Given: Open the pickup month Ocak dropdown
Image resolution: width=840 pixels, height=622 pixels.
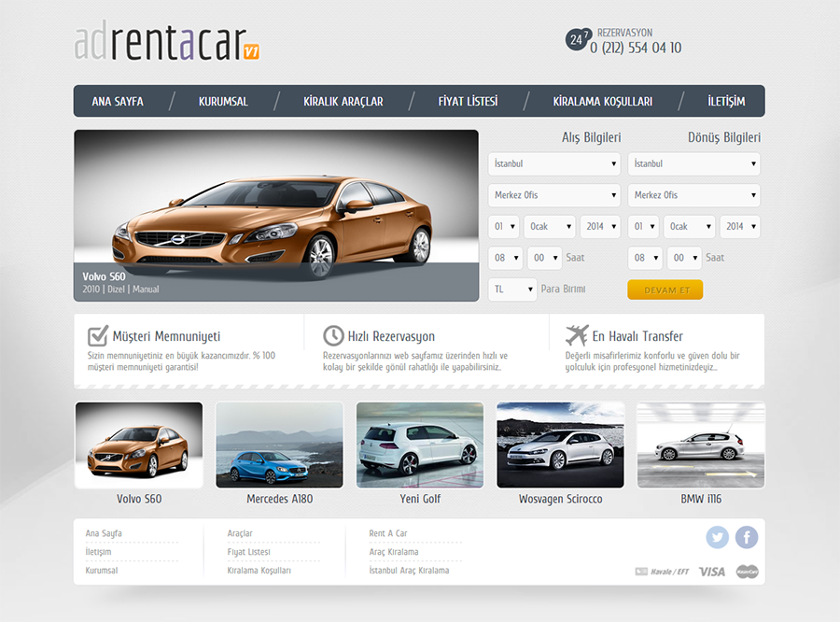Looking at the screenshot, I should click(549, 226).
